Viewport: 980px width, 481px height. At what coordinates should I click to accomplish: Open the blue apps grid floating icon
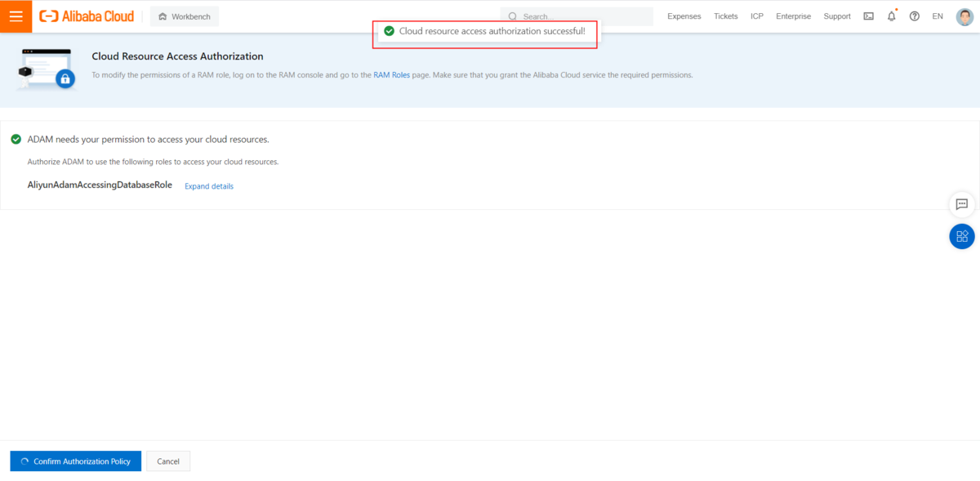(x=962, y=236)
